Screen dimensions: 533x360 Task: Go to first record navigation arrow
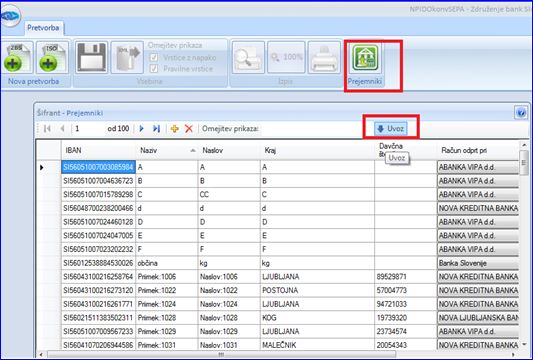pos(47,128)
